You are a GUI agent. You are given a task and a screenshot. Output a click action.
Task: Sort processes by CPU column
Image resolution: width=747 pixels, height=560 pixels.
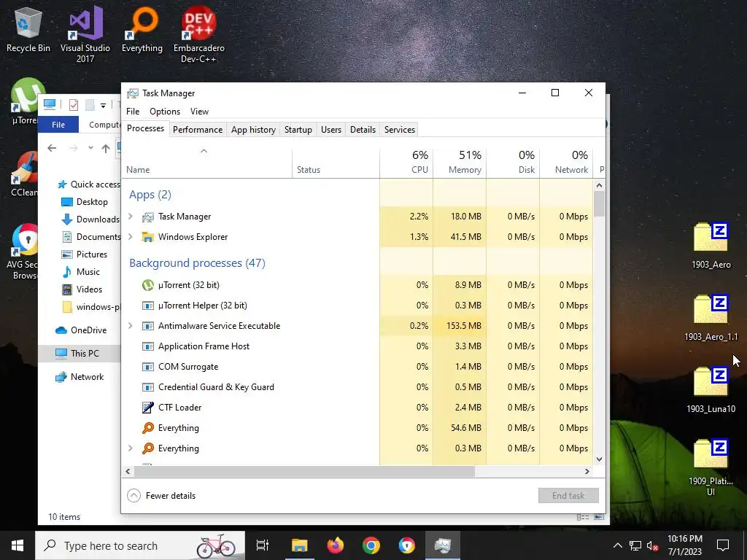coord(406,163)
